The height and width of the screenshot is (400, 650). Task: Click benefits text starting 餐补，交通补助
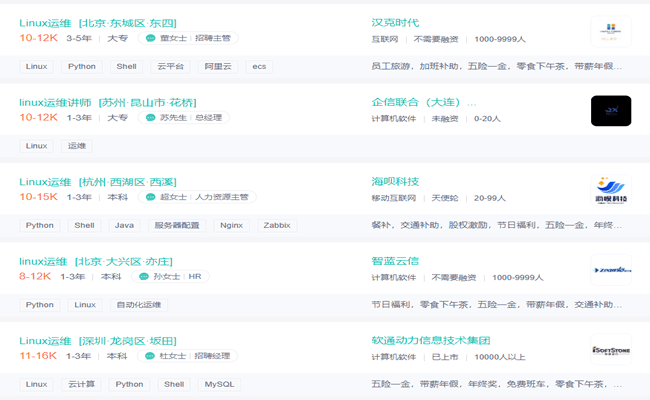[497, 225]
